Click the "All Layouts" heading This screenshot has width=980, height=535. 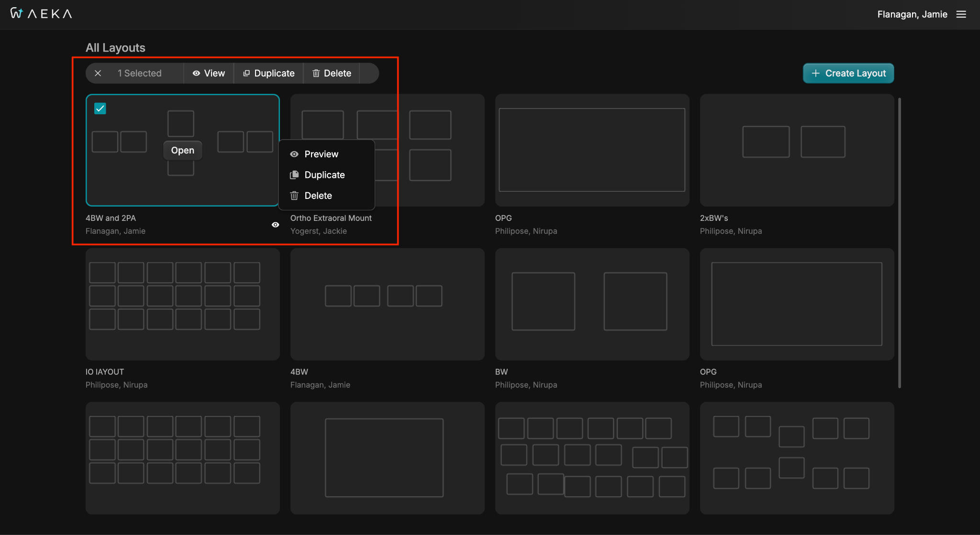[115, 48]
